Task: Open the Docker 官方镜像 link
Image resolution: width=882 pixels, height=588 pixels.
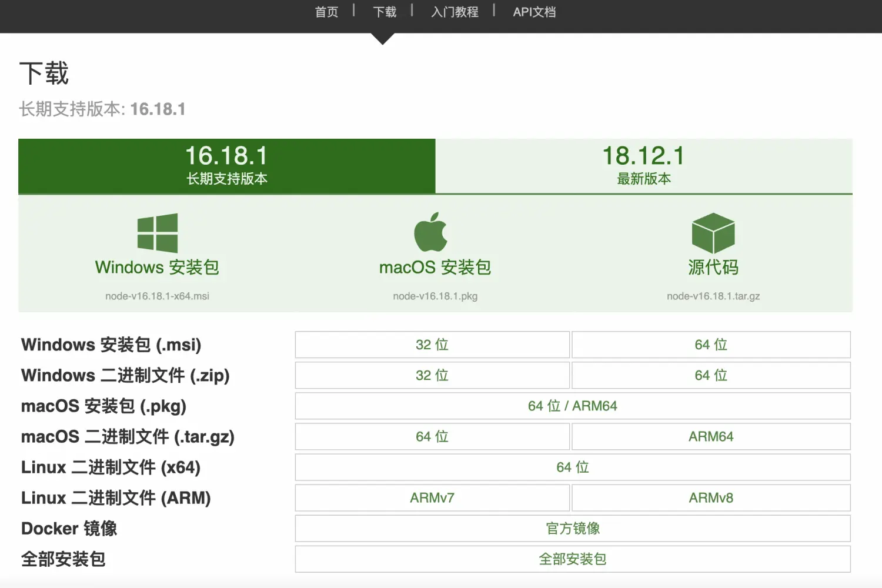Action: click(x=573, y=528)
